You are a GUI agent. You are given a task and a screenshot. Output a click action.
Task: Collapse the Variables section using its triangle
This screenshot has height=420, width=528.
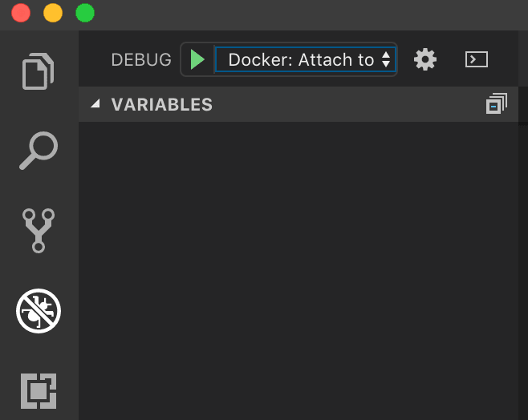pyautogui.click(x=95, y=104)
